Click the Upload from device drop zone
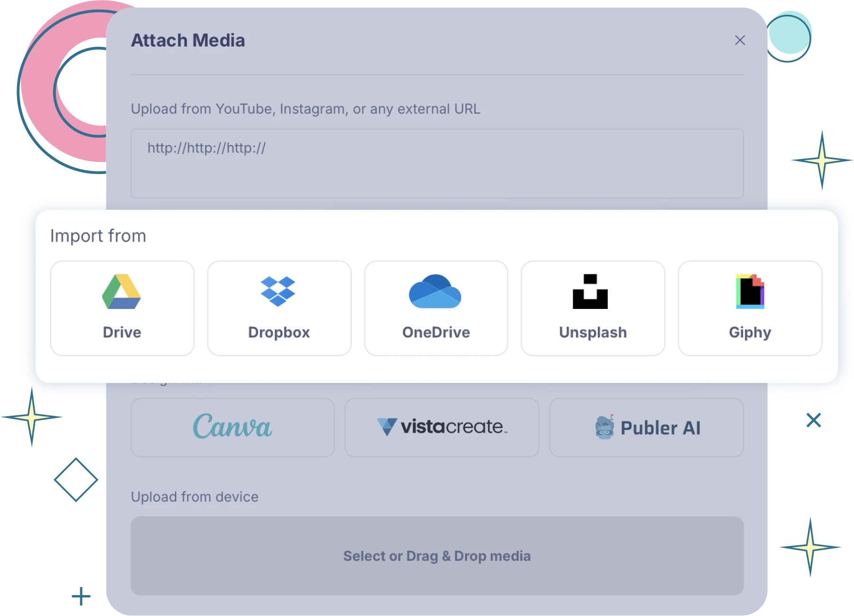854x616 pixels. click(x=436, y=556)
